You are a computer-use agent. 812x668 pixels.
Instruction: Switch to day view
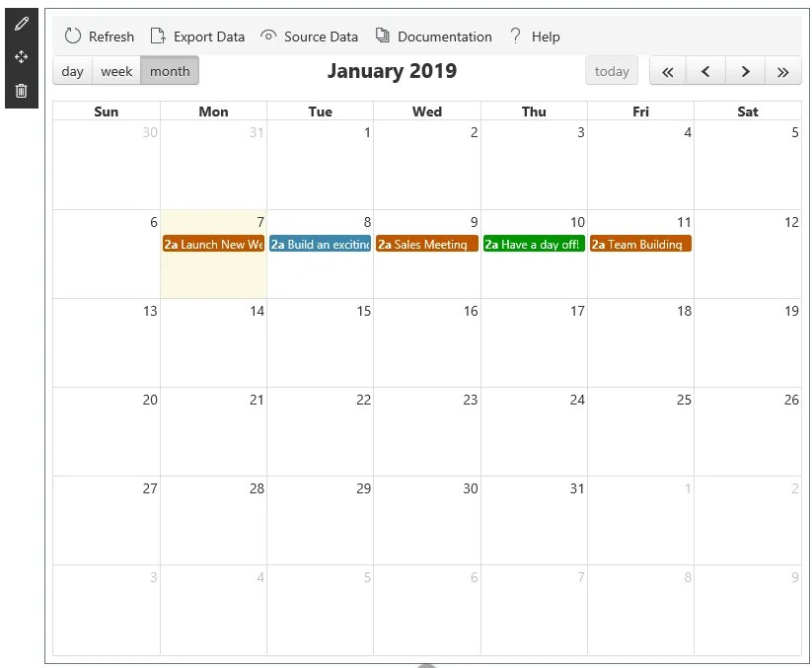(72, 71)
